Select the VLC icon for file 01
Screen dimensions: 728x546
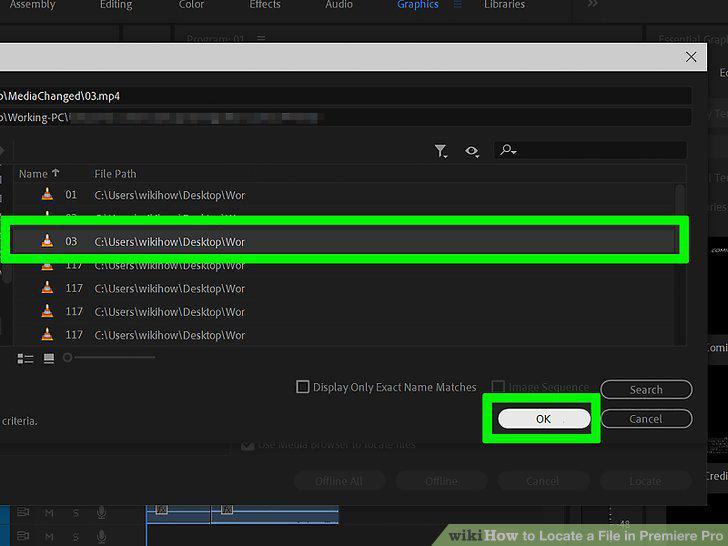47,194
